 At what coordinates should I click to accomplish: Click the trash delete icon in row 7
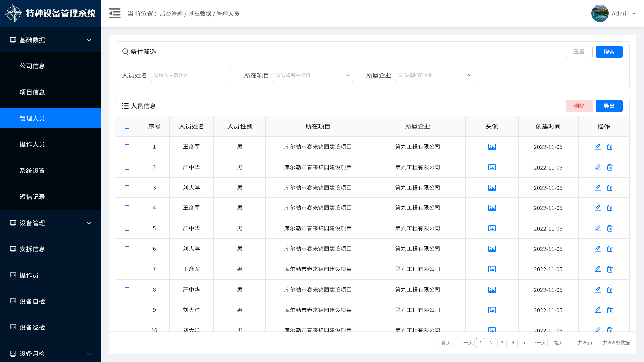click(x=610, y=269)
